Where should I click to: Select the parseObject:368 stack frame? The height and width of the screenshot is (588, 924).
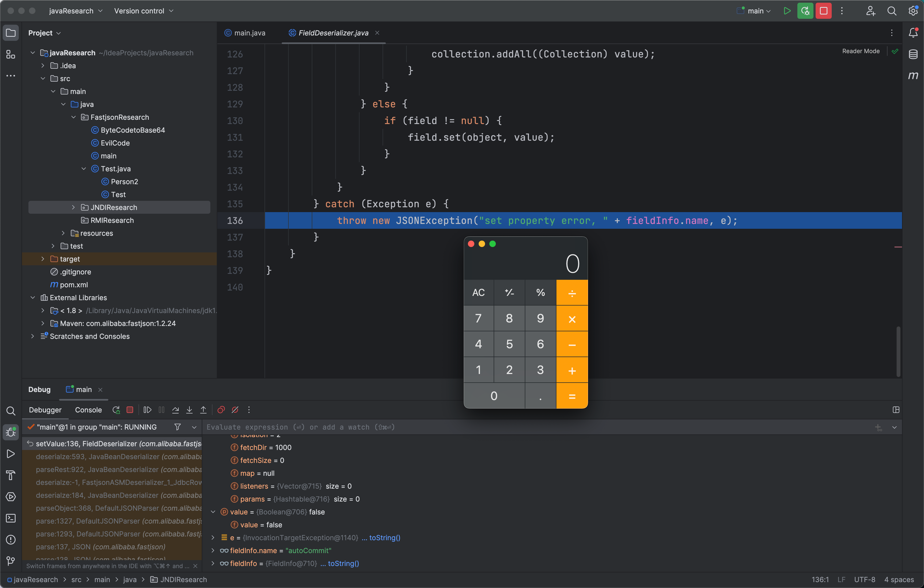(x=112, y=508)
